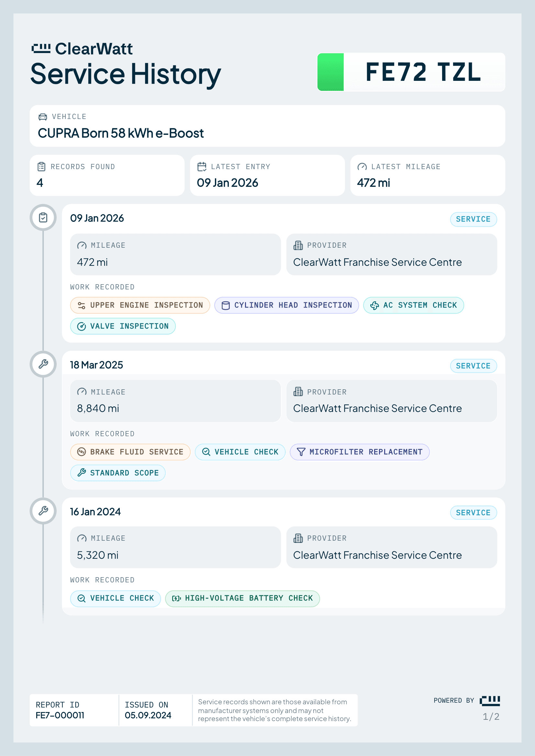The image size is (535, 756).
Task: Click the Microfilter Replacement tag
Action: pos(360,452)
